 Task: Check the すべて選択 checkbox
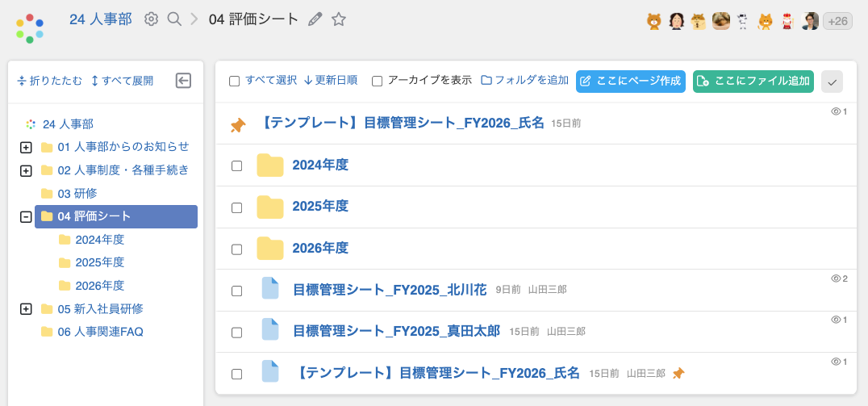pos(234,82)
